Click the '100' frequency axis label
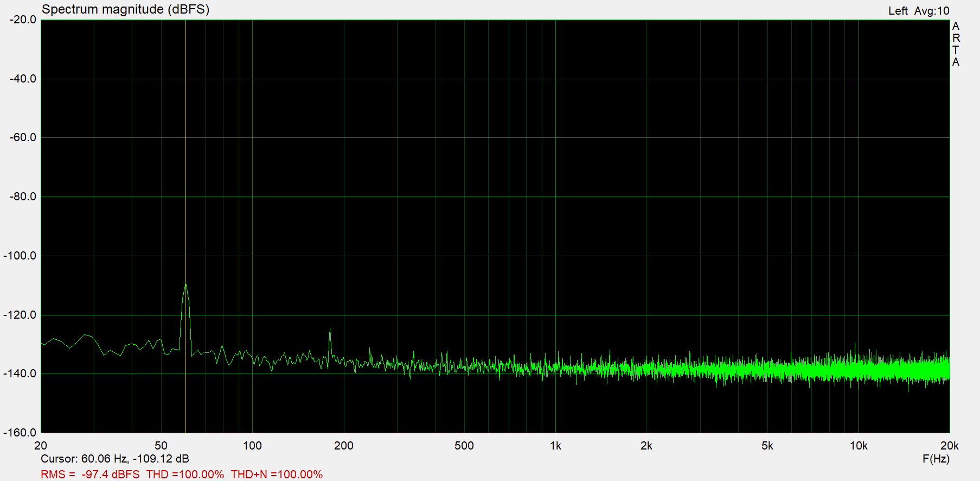The image size is (980, 481). pyautogui.click(x=252, y=446)
